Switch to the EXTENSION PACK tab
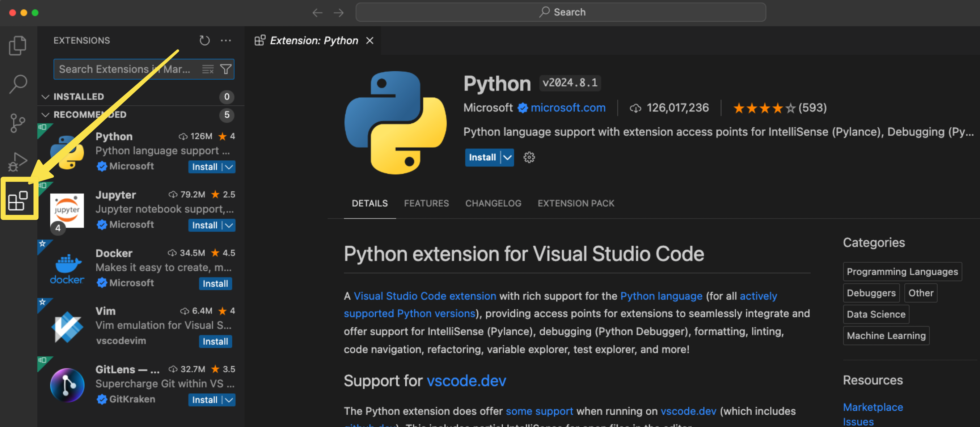Screen dimensions: 980x427 pos(576,203)
